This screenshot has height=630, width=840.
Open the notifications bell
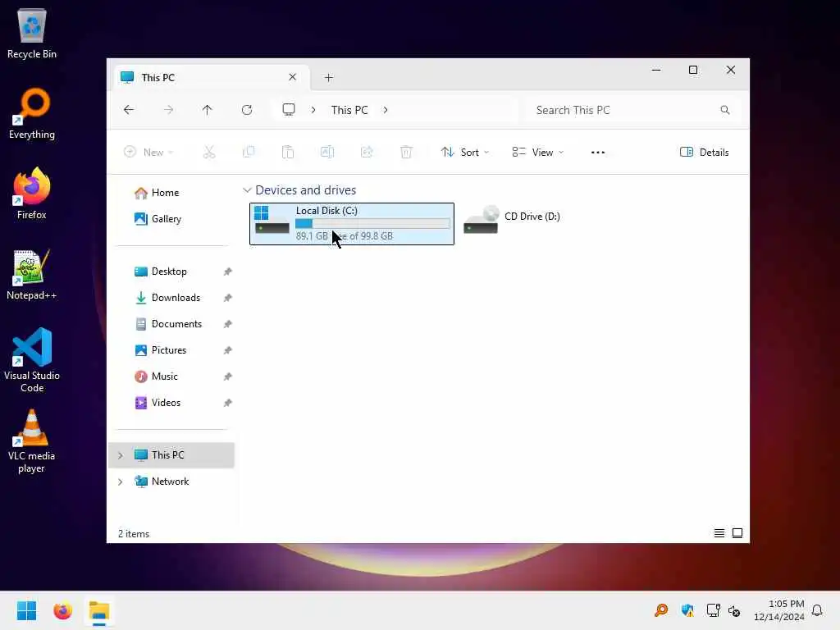(x=817, y=610)
